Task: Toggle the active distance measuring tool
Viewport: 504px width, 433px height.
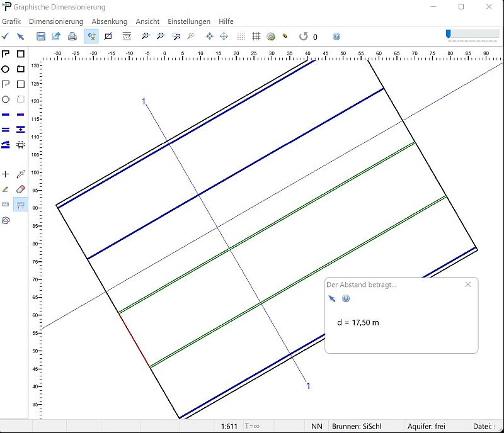Action: tap(21, 205)
